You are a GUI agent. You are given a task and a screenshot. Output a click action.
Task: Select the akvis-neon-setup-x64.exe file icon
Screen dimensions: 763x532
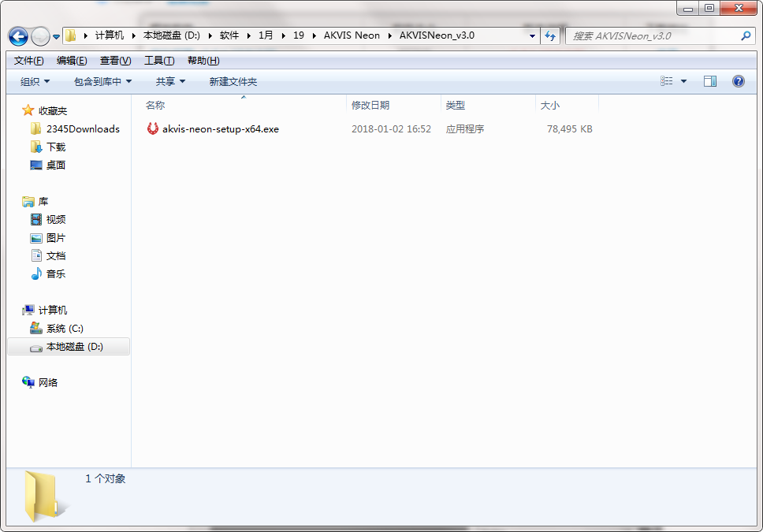(153, 128)
